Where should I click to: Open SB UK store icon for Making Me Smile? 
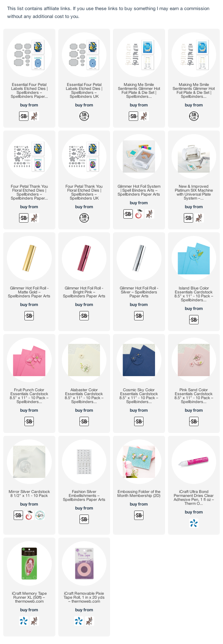(194, 116)
